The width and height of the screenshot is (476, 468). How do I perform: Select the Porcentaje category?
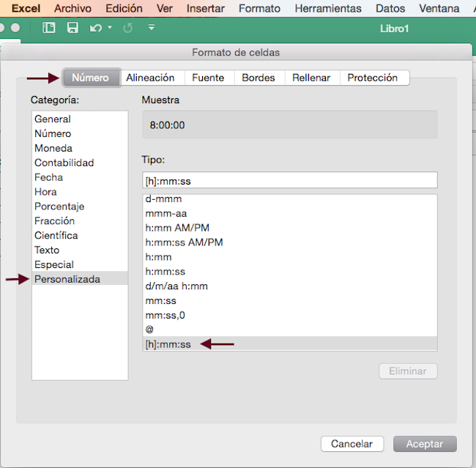pos(59,207)
